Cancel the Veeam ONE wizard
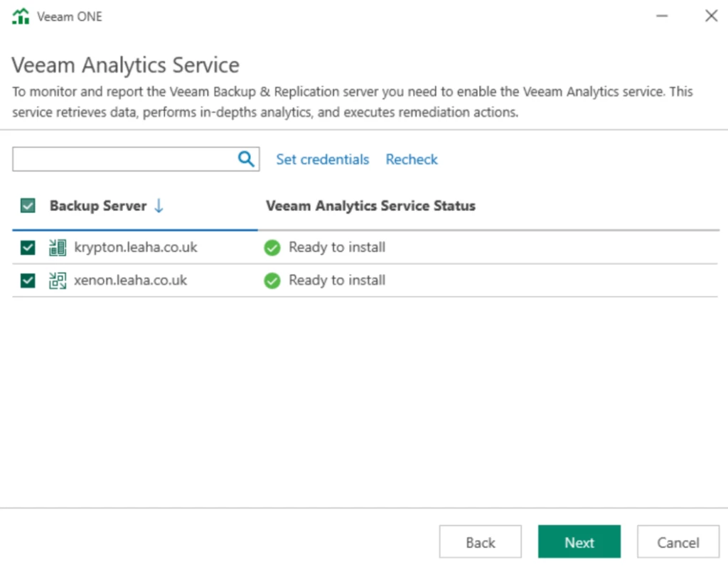The image size is (728, 569). tap(678, 542)
